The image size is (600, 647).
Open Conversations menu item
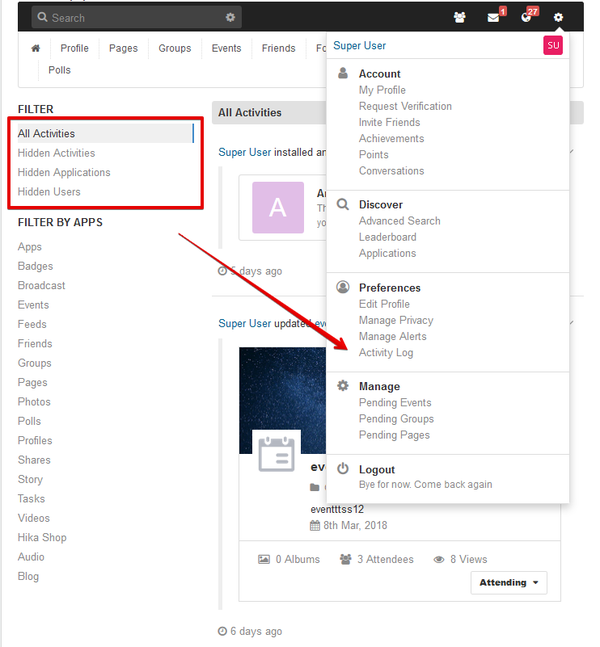coord(391,171)
